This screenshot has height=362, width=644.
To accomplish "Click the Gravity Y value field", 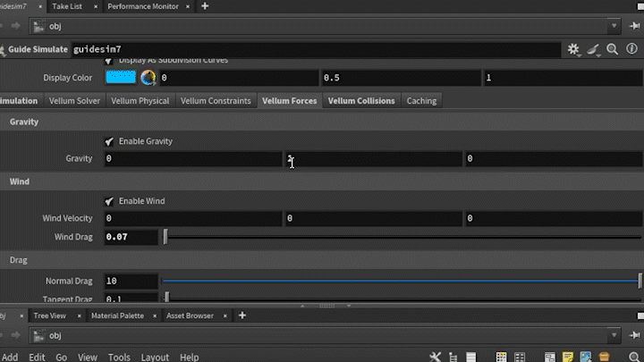I will pyautogui.click(x=373, y=159).
